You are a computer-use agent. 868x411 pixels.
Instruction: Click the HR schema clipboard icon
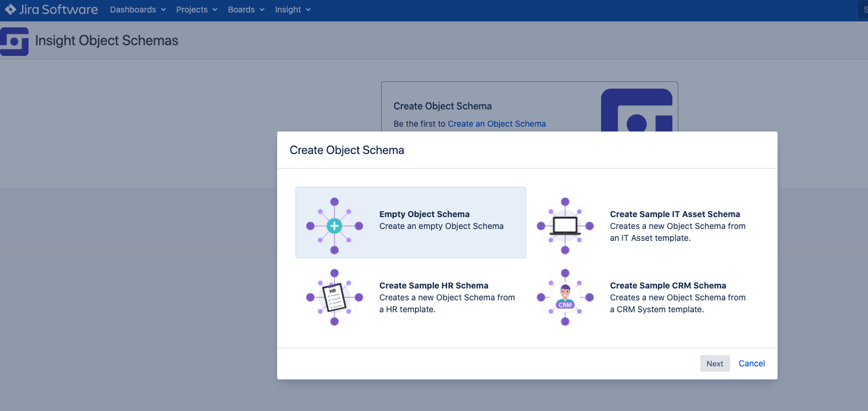[x=334, y=297]
